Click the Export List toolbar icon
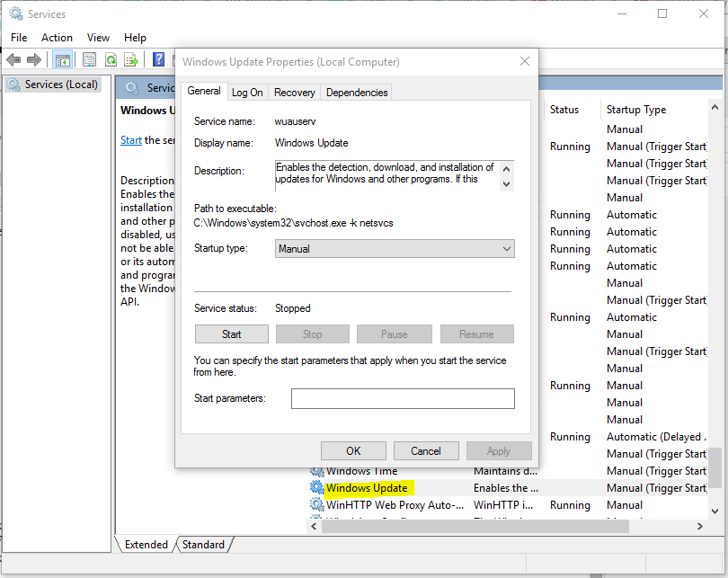Screen dimensions: 728x578 click(131, 59)
